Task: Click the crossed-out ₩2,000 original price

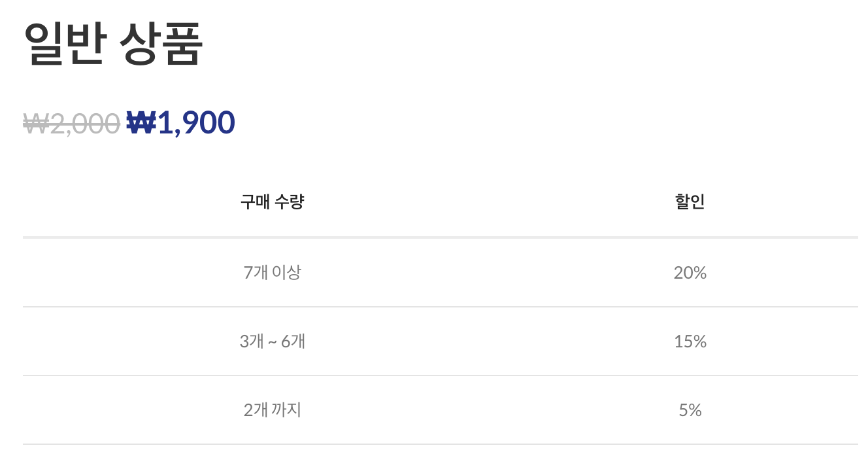Action: click(71, 123)
